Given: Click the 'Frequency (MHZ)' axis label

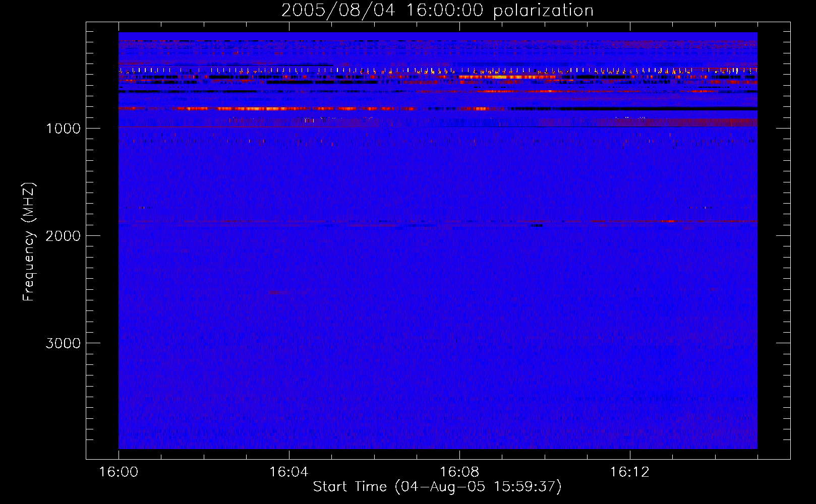Looking at the screenshot, I should coord(29,242).
